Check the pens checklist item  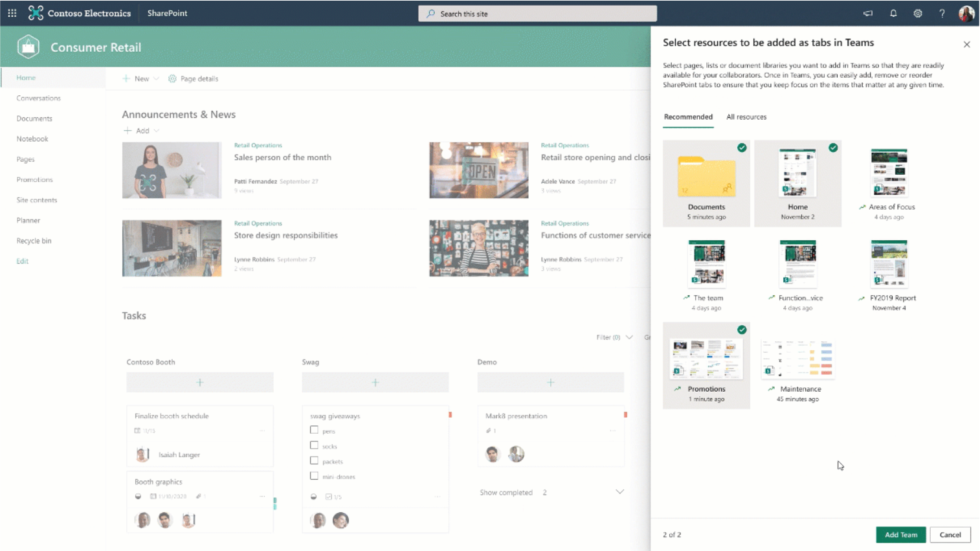point(314,430)
